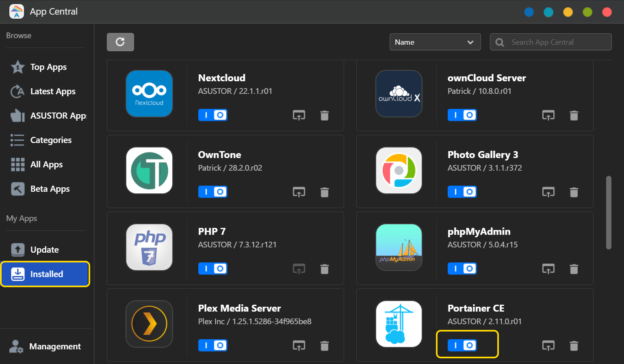Toggle Plex Media Server switch
Screen dimensions: 624x364
212,345
